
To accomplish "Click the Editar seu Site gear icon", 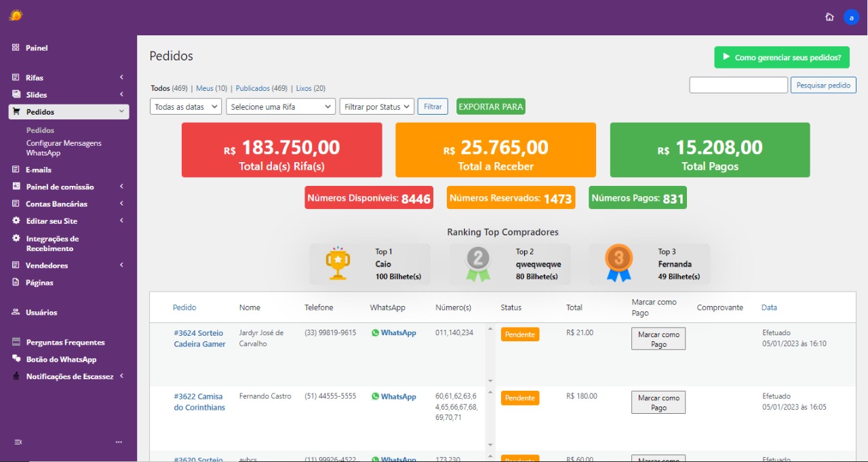I will [16, 220].
